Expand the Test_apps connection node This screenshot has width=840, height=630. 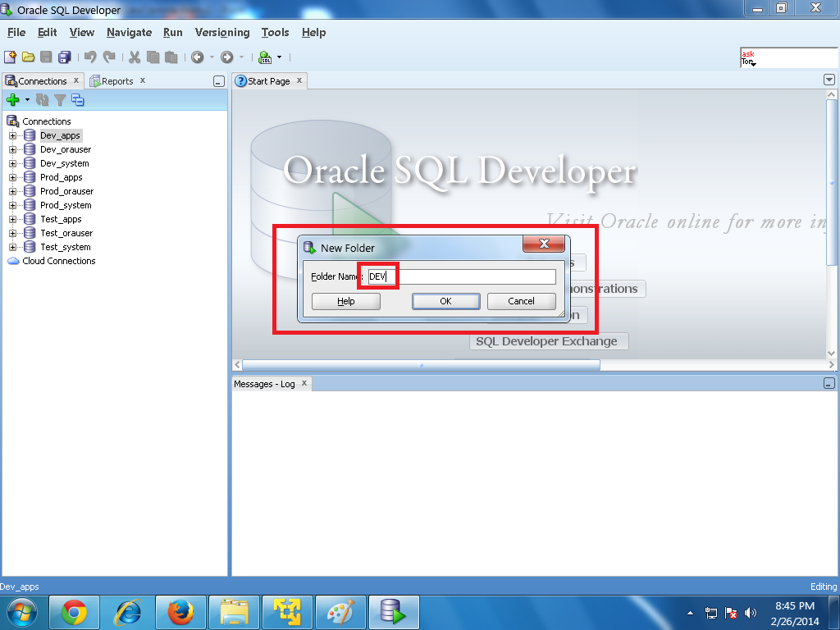point(12,219)
